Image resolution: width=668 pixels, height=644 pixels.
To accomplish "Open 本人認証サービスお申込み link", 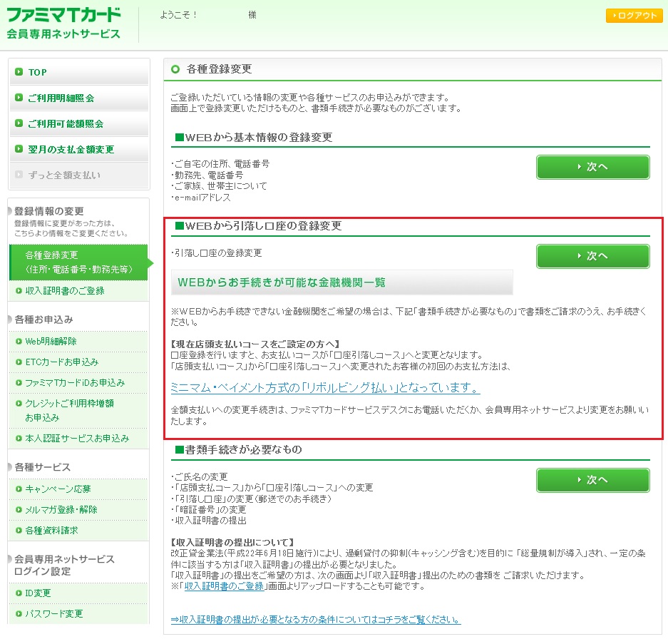I will (x=78, y=438).
